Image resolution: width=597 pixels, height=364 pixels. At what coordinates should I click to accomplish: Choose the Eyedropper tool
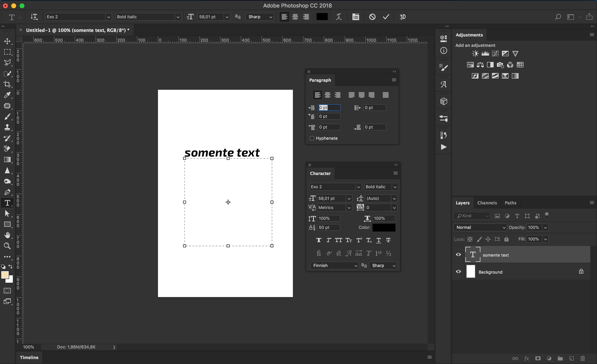click(7, 95)
